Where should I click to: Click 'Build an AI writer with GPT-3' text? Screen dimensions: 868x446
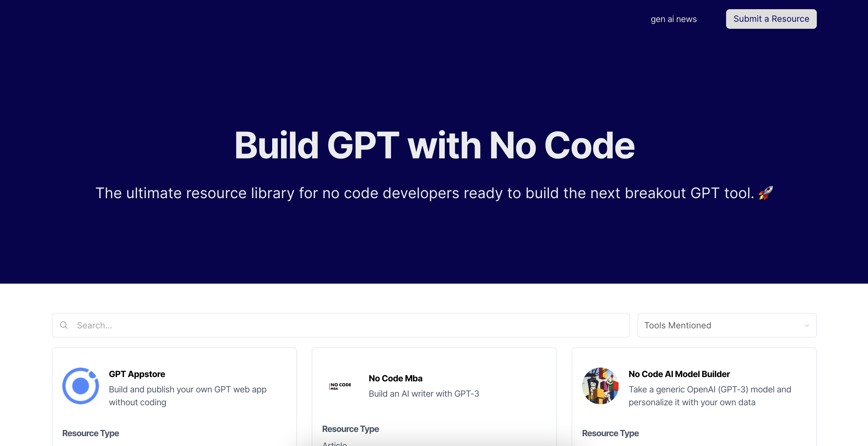coord(424,394)
